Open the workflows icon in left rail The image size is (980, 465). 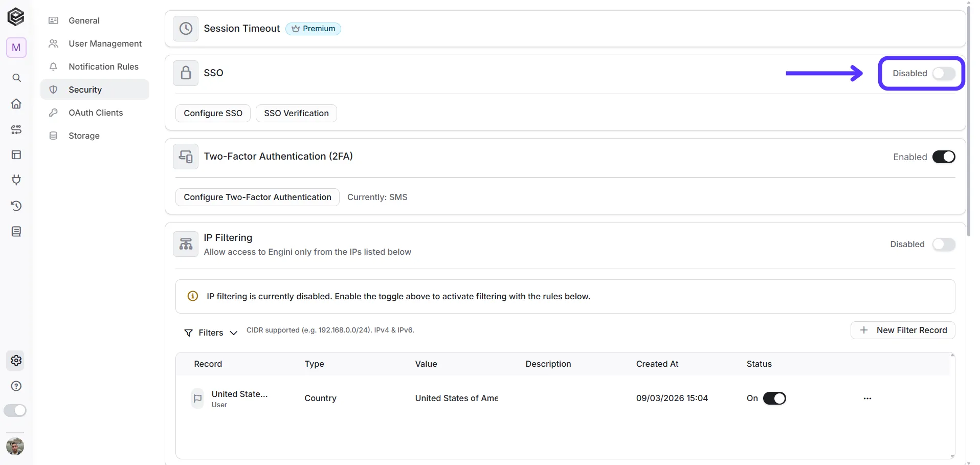pos(16,129)
